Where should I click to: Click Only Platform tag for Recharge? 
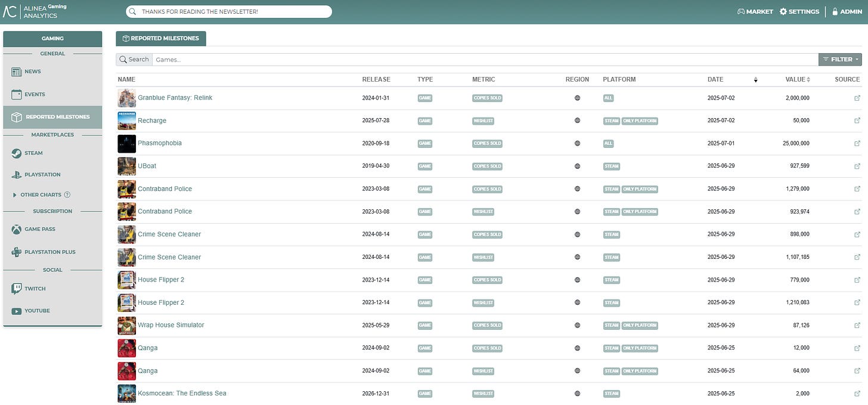(640, 120)
